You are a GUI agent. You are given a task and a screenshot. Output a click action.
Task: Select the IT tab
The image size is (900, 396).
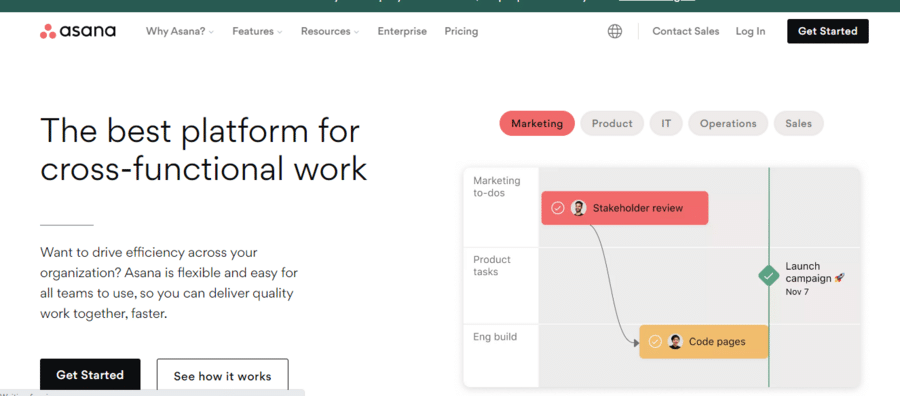tap(666, 123)
